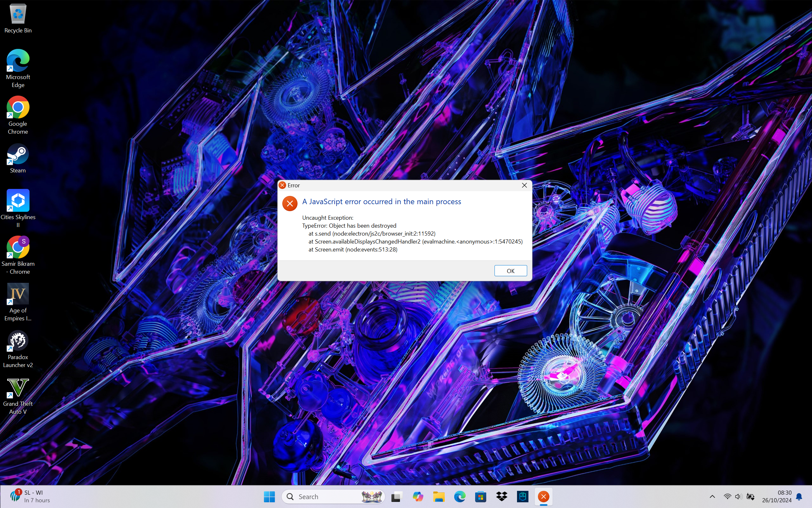Screen dimensions: 812x508
Task: Click the Screen.availableDisplaysChangedHandler2 stack line
Action: point(416,242)
